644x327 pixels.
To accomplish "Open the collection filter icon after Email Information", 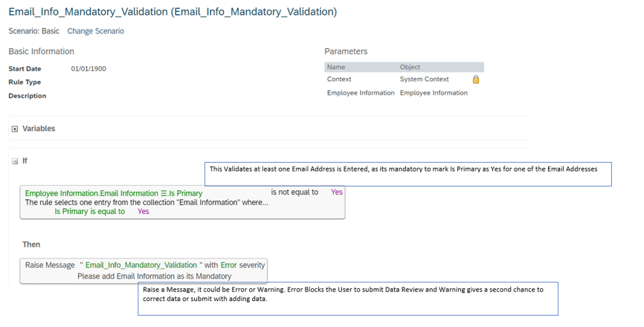I will point(164,193).
